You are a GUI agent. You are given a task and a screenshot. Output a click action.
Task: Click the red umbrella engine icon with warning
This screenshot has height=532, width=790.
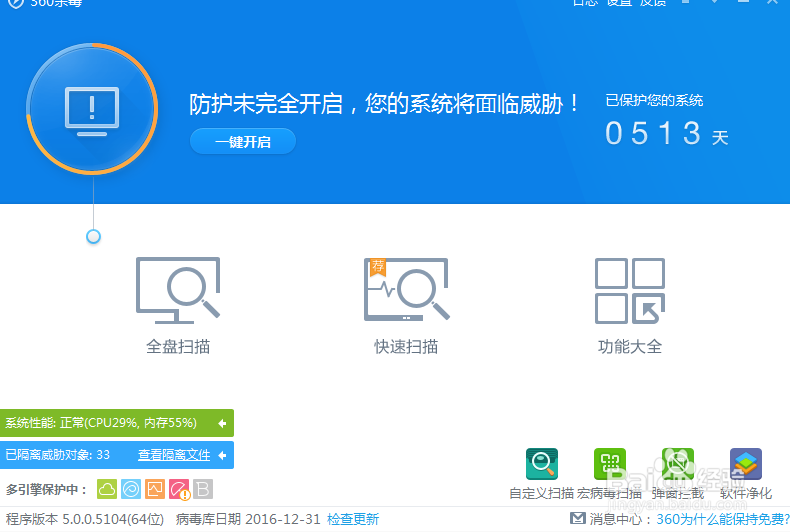[x=179, y=490]
